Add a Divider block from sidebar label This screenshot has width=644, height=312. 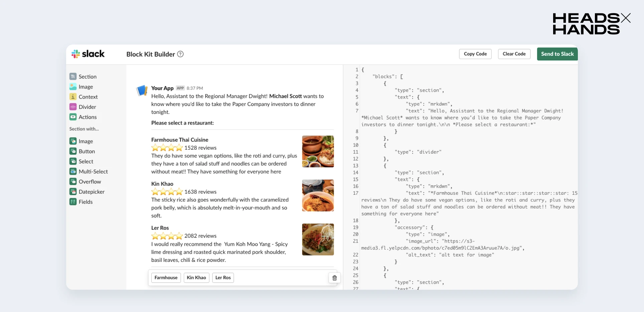point(87,107)
